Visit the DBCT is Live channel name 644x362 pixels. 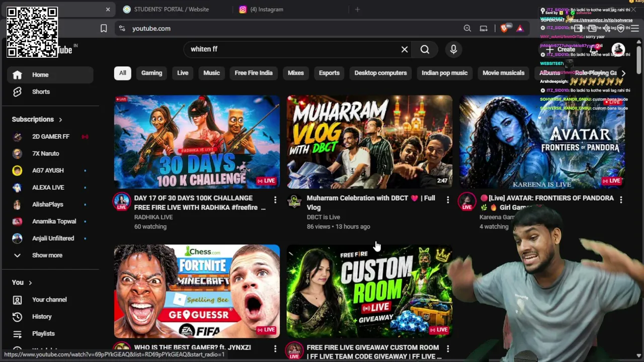pyautogui.click(x=324, y=217)
